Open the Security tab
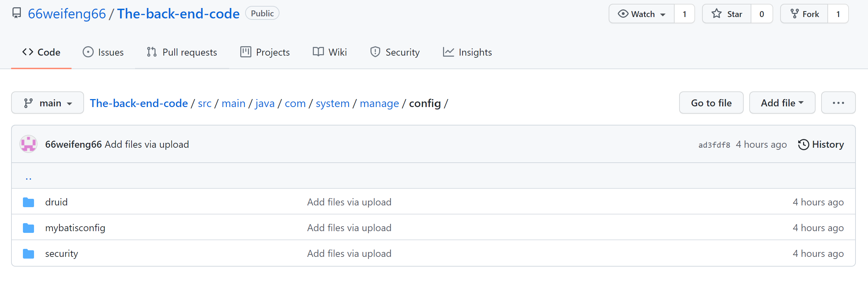The image size is (868, 301). 395,52
